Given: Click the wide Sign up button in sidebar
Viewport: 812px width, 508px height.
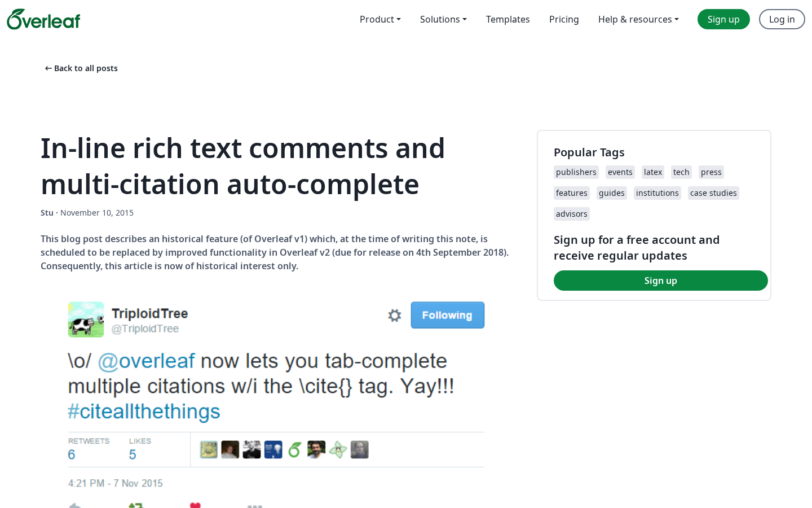Looking at the screenshot, I should 660,281.
